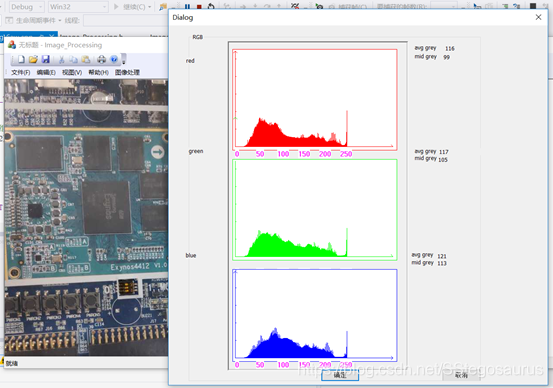Open the 视图(V) menu
Image resolution: width=553 pixels, height=388 pixels.
click(x=72, y=72)
